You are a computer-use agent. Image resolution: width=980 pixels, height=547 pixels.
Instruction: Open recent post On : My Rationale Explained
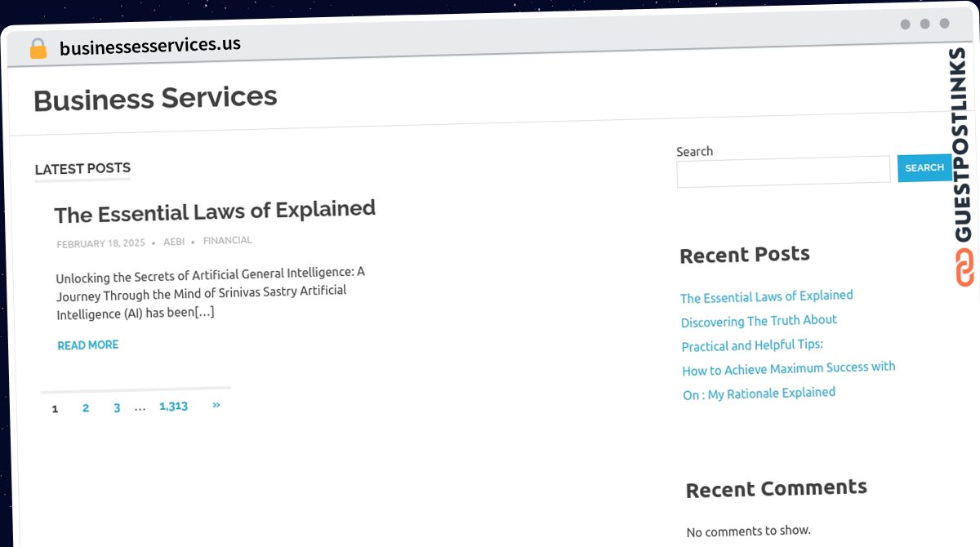(x=759, y=394)
